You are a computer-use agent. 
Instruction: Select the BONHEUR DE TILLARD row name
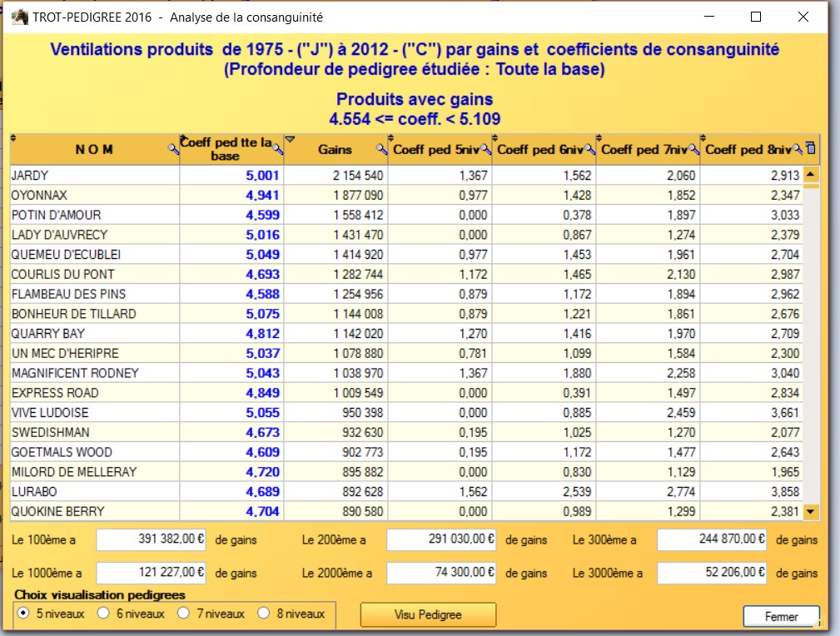(x=74, y=314)
